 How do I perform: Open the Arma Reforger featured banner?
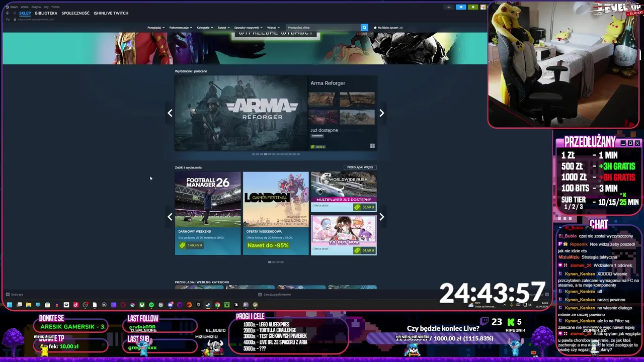[240, 113]
